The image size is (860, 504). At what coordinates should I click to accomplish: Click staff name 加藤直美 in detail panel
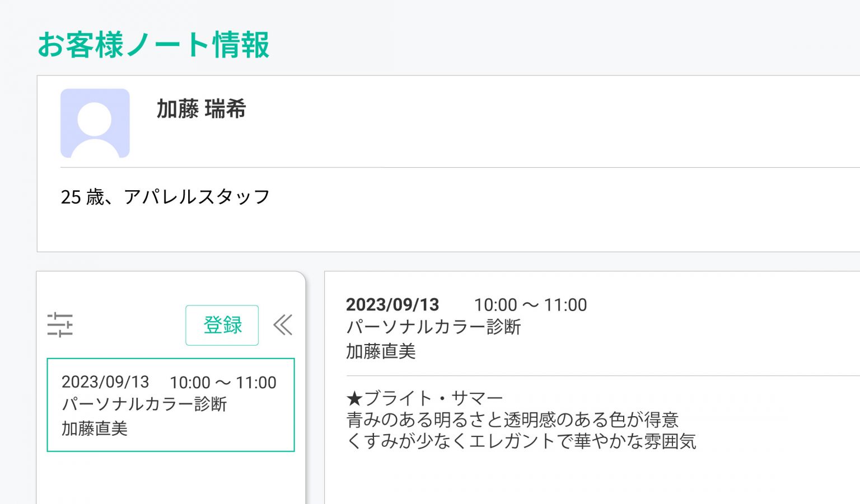pyautogui.click(x=381, y=351)
